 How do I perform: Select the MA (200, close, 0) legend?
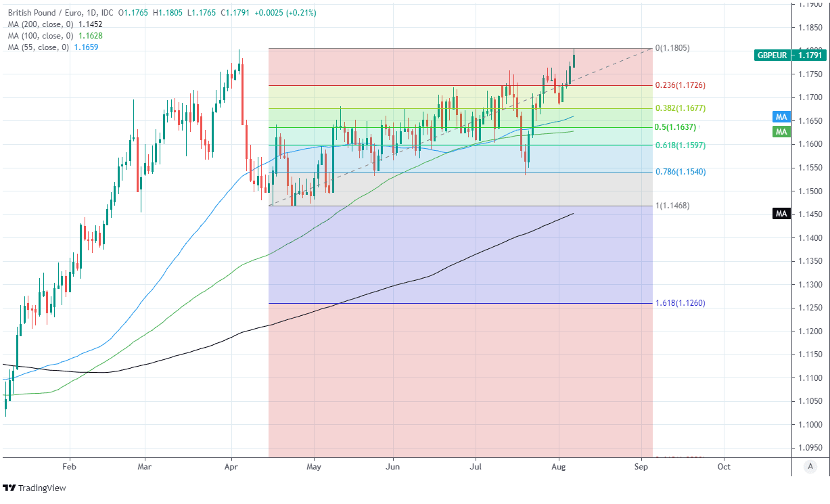(38, 24)
